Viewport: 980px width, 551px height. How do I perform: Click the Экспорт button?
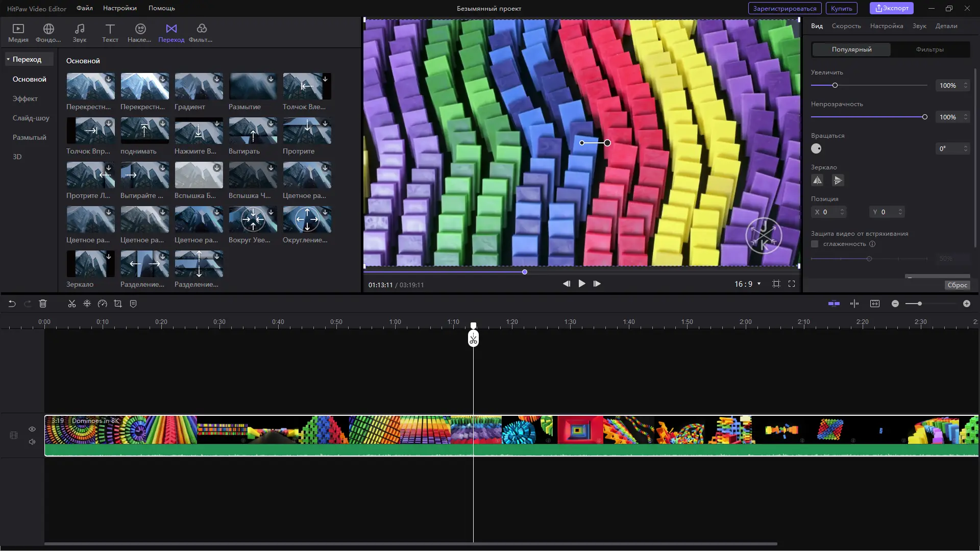point(891,8)
